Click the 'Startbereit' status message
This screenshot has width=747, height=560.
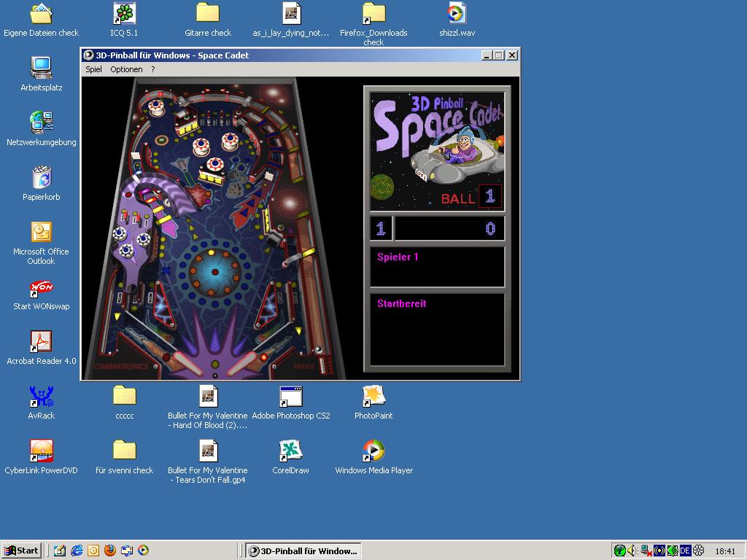click(402, 304)
